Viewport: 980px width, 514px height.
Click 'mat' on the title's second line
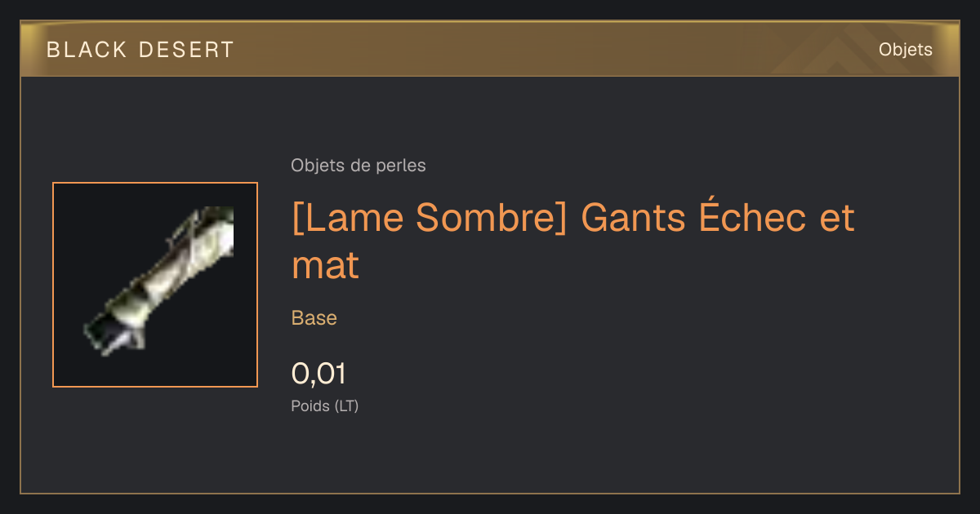325,265
